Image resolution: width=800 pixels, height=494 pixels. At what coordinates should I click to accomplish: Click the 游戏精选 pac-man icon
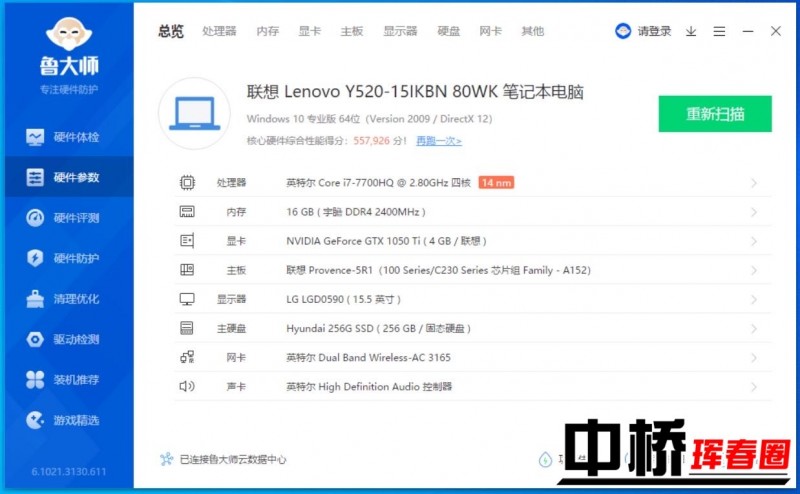(35, 420)
